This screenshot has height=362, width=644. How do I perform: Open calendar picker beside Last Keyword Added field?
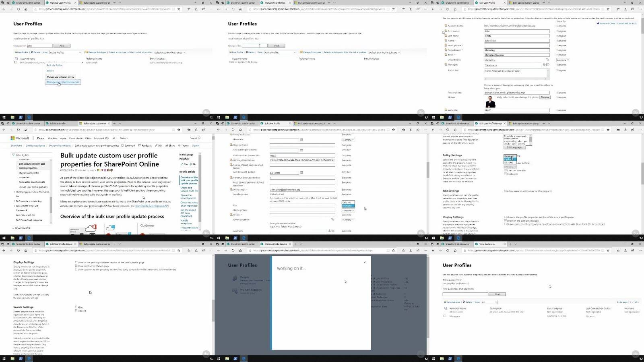(x=301, y=172)
